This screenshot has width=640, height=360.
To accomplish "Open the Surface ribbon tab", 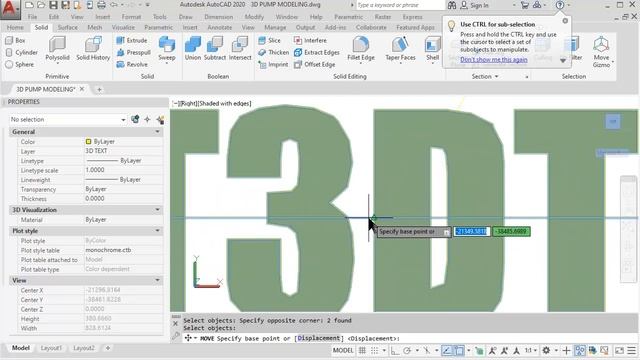I will [x=67, y=27].
